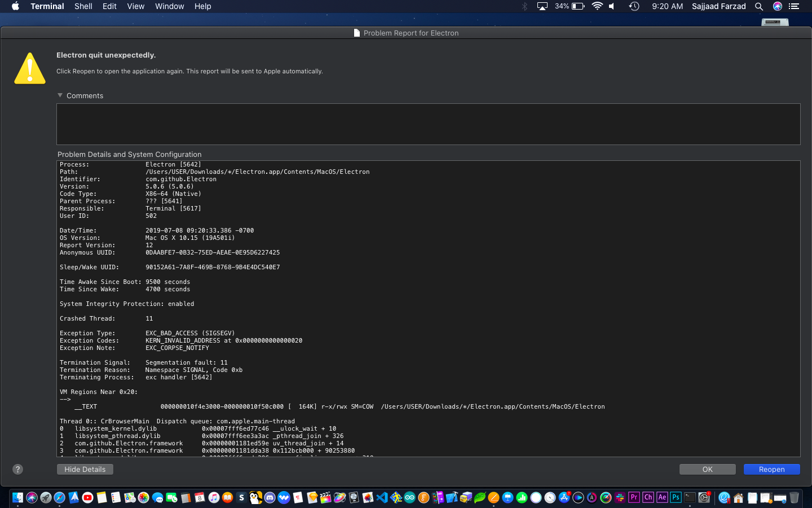Collapse the Comments section disclosure triangle
This screenshot has height=508, width=812.
point(60,95)
